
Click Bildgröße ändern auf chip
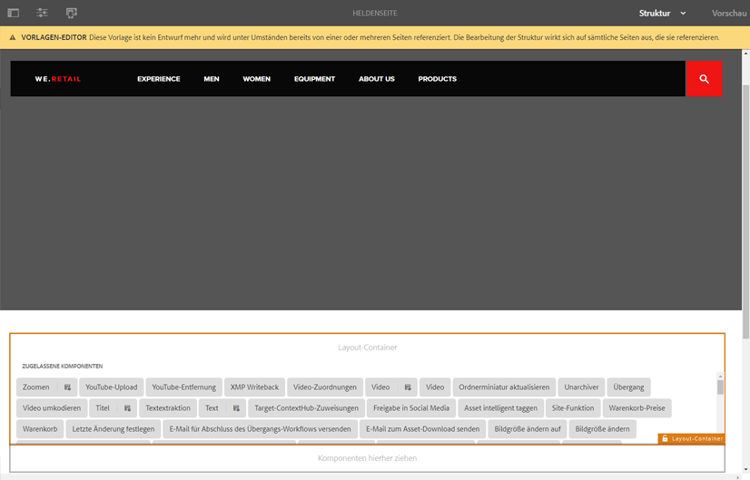pos(528,429)
